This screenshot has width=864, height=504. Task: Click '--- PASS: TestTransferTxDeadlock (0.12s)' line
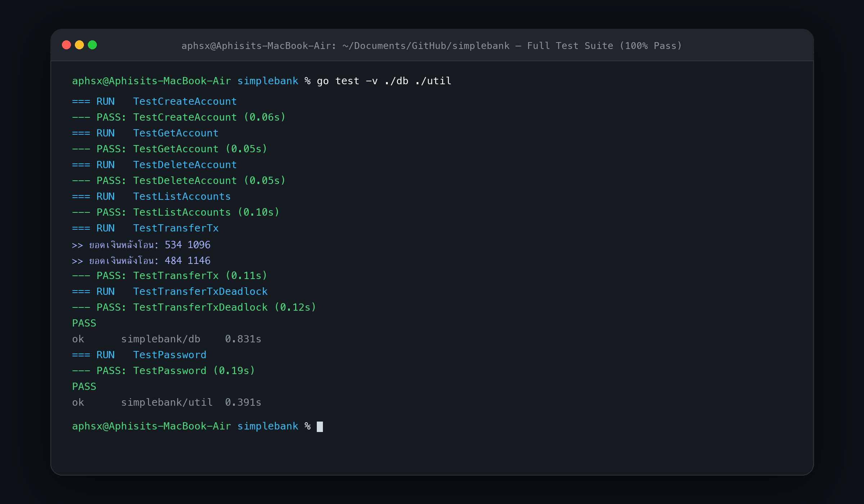coord(194,307)
